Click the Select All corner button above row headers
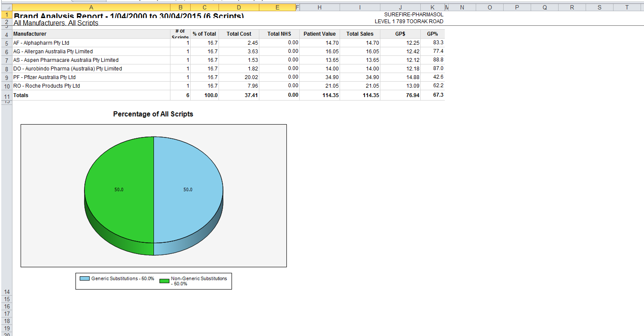The width and height of the screenshot is (644, 336). pyautogui.click(x=6, y=7)
